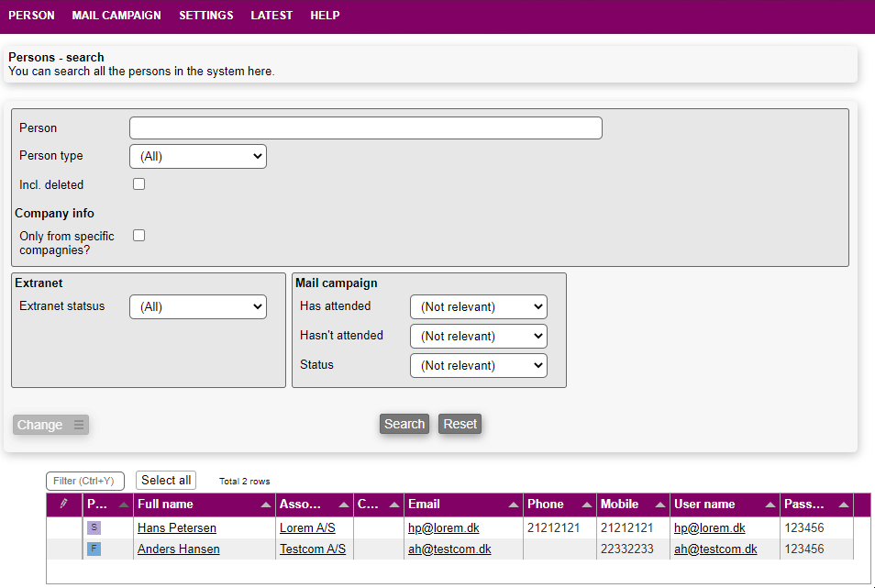The height and width of the screenshot is (588, 875).
Task: Click the sort arrow in Email column
Action: coord(514,505)
